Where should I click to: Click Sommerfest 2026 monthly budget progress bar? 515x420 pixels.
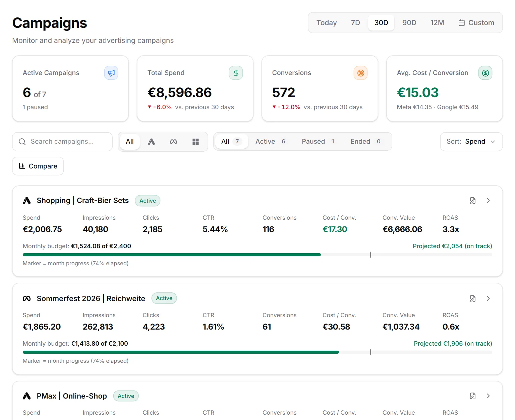pyautogui.click(x=257, y=352)
